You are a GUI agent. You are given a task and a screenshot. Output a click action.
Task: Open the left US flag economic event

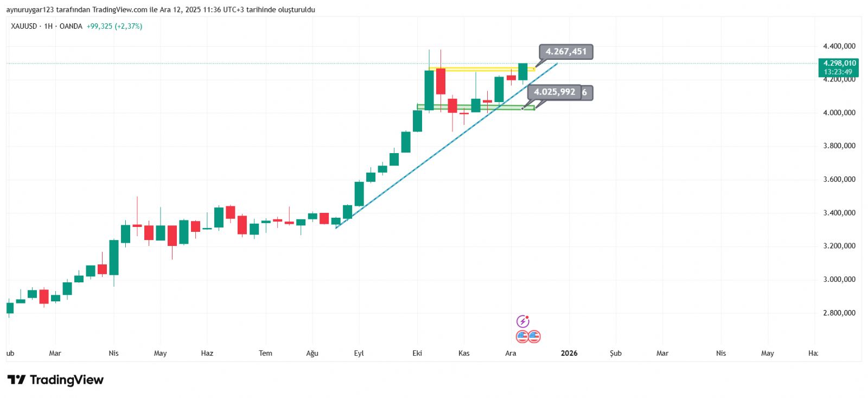[x=522, y=337]
